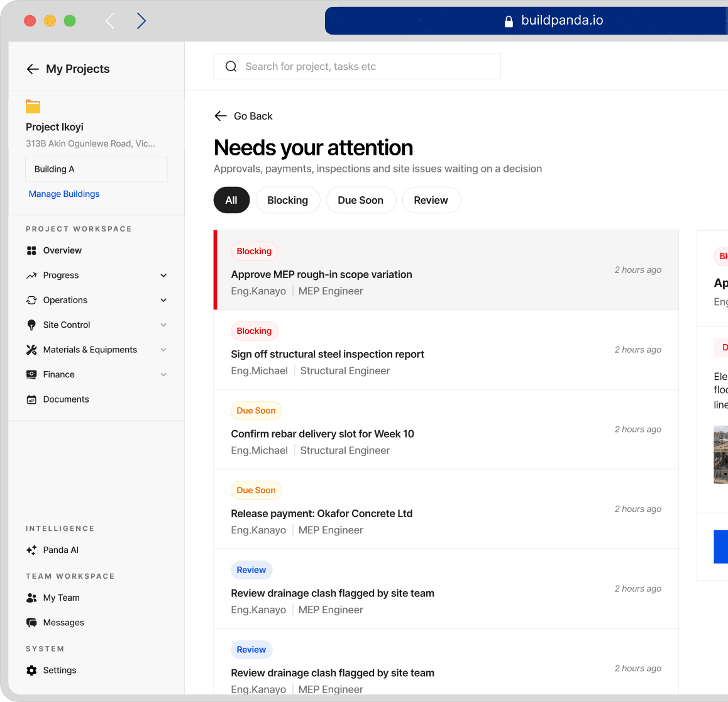The image size is (728, 702).
Task: Click the Due Soon badge on the Okafor payment item
Action: [x=256, y=491]
